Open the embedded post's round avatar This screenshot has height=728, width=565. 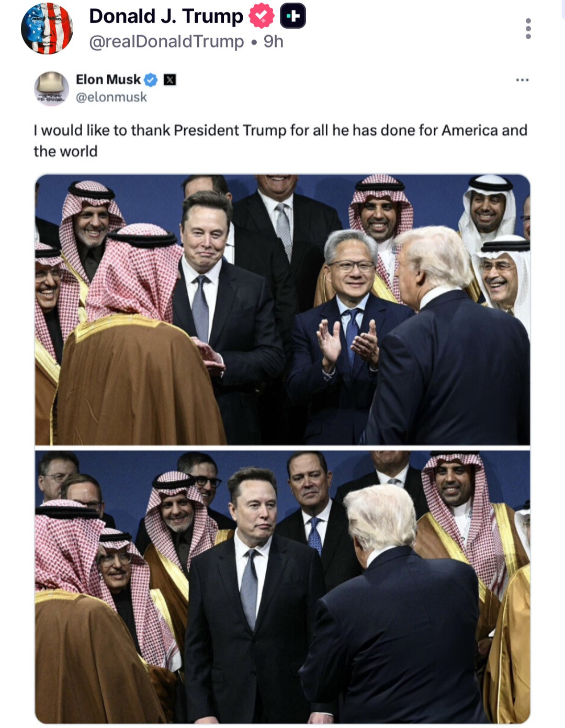click(51, 88)
